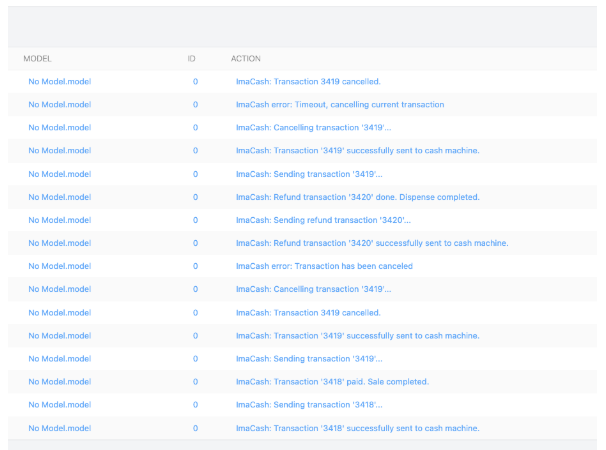Open Transaction '3418' paid, Sale completed entry
Image resolution: width=606 pixels, height=450 pixels.
coord(332,382)
